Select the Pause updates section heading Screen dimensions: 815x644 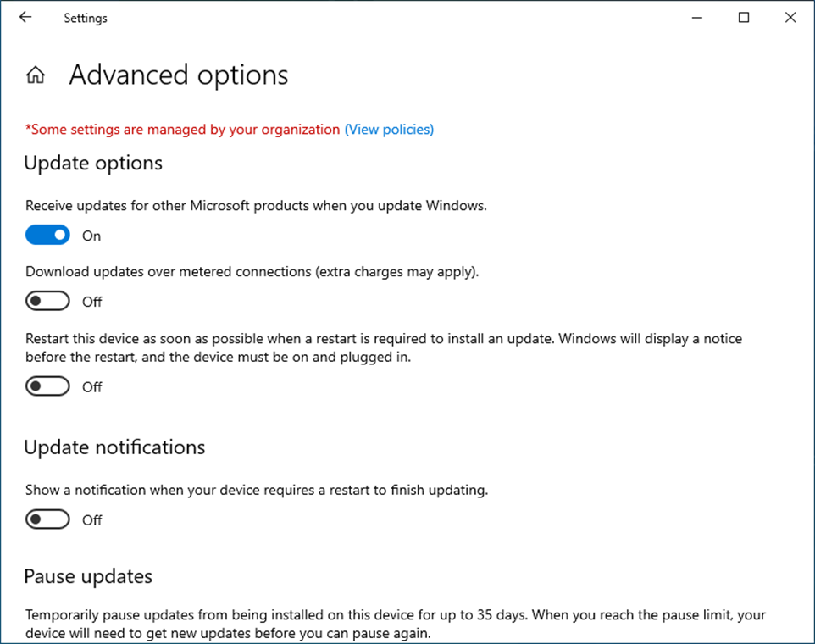pos(88,576)
